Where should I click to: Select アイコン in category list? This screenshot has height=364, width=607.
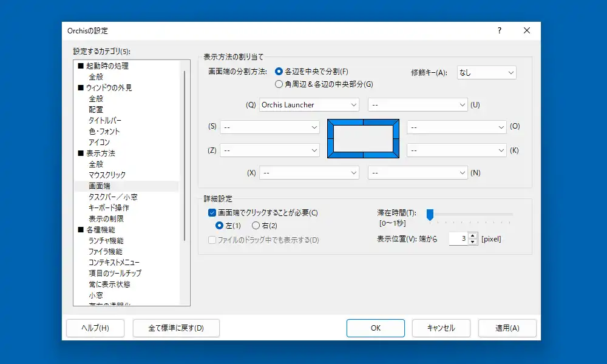coord(99,143)
